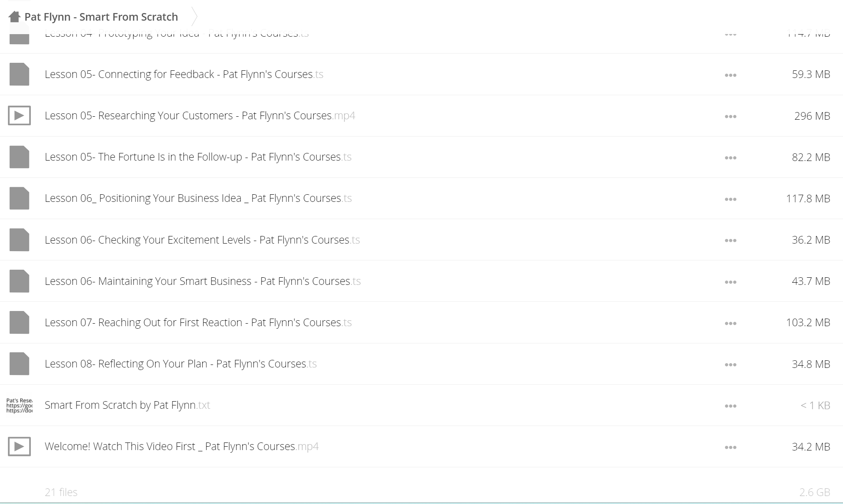Screen dimensions: 843x504
Task: Open Lesson 06- Maintaining Your Smart Business
Action: (x=203, y=281)
